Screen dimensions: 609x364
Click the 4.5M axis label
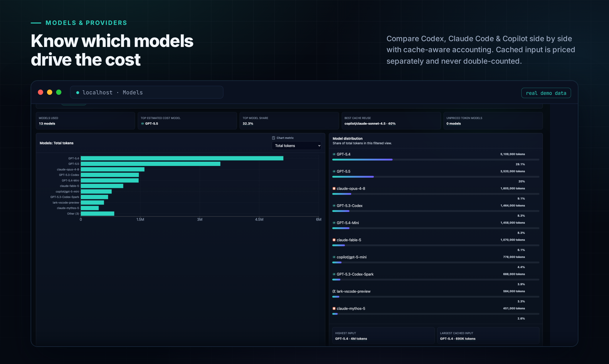(259, 220)
